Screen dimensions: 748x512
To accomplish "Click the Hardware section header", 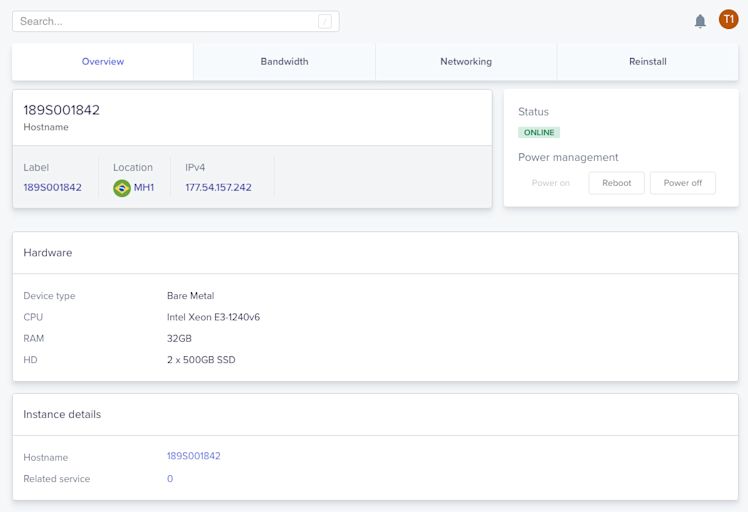I will tap(48, 253).
